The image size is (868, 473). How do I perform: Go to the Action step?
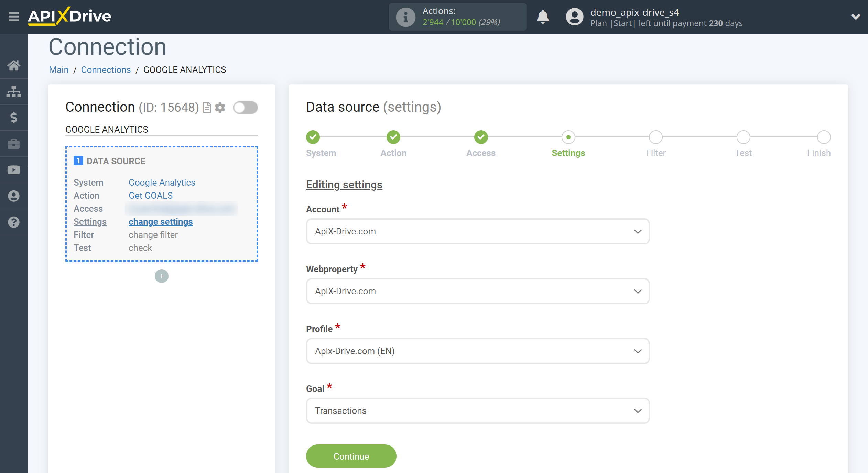(x=393, y=137)
